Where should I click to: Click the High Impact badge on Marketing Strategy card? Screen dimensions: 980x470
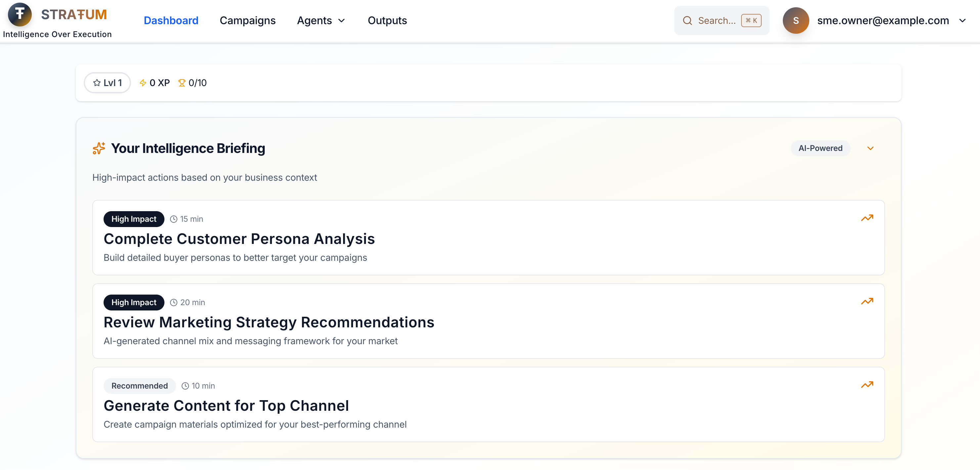[134, 302]
